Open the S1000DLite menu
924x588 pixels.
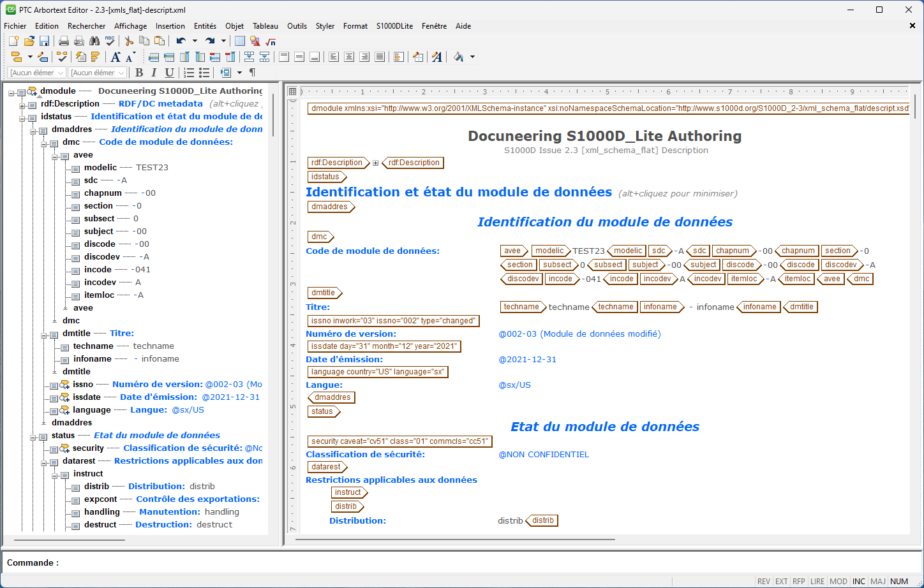point(394,26)
